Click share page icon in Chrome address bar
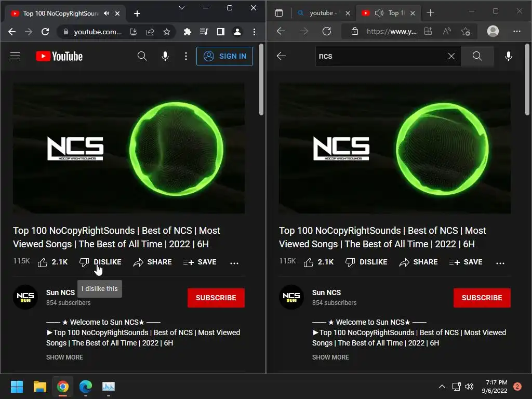The image size is (532, 399). coord(150,32)
